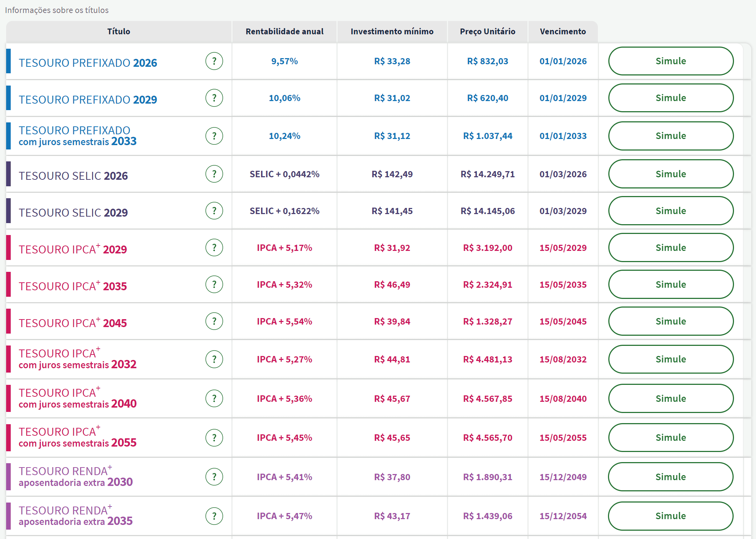Image resolution: width=756 pixels, height=539 pixels.
Task: Click the help icon for Tesouro Prefixado 2026
Action: coord(214,61)
